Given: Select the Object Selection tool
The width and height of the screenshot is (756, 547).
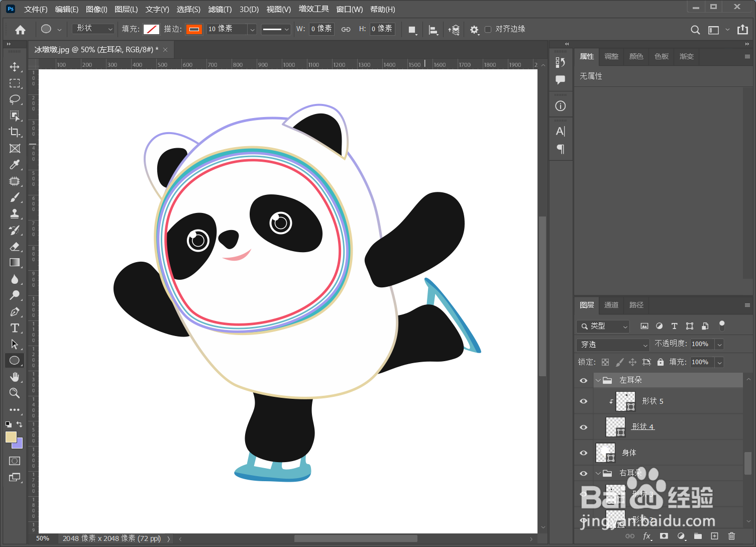Looking at the screenshot, I should point(15,116).
